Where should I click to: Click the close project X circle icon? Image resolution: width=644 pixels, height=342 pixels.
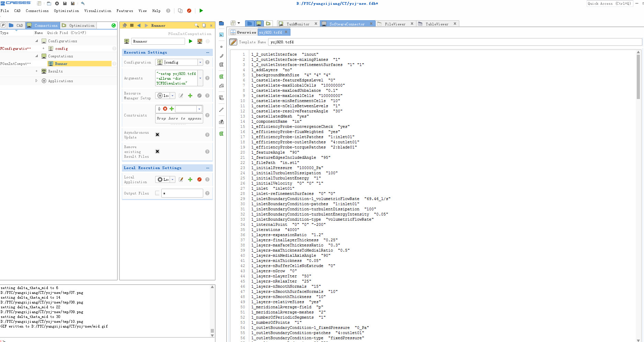point(57,3)
